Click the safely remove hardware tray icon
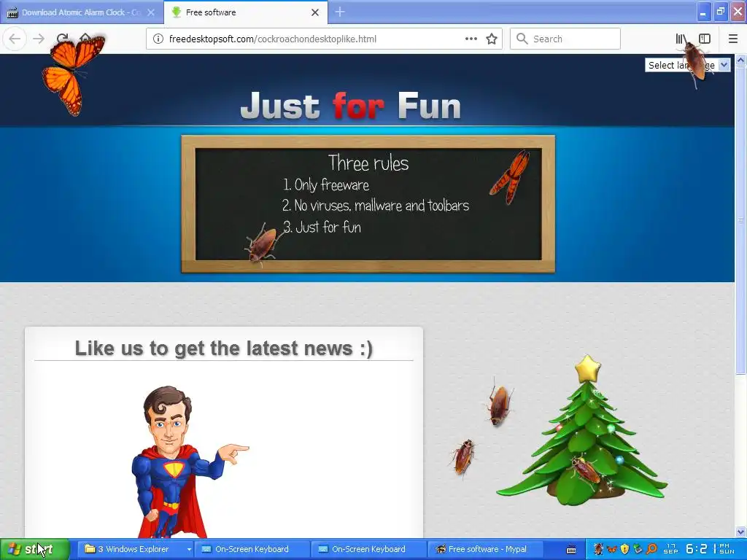Viewport: 747px width, 560px height. click(x=638, y=549)
